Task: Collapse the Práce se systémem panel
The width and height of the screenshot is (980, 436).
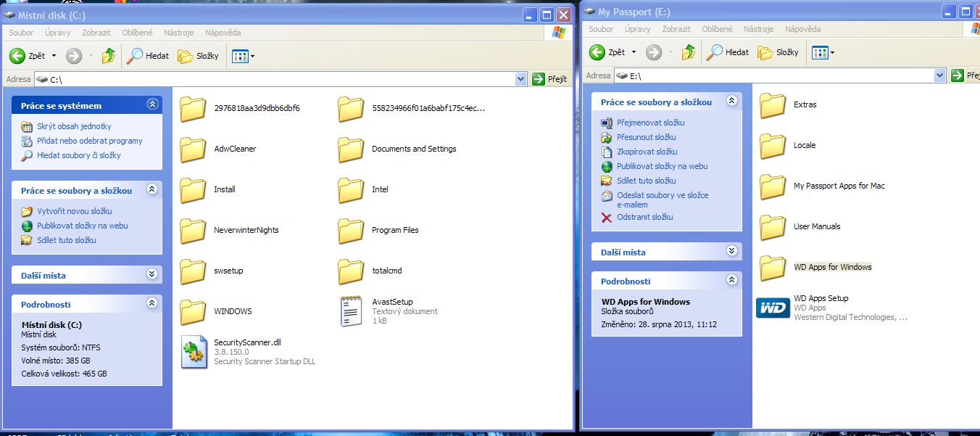Action: point(152,105)
